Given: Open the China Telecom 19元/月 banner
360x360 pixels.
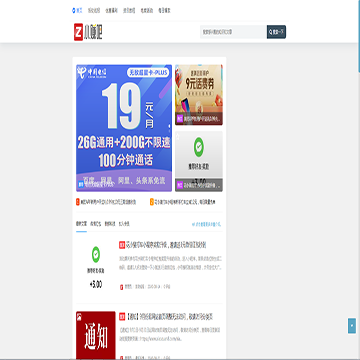Looking at the screenshot, I should (124, 128).
